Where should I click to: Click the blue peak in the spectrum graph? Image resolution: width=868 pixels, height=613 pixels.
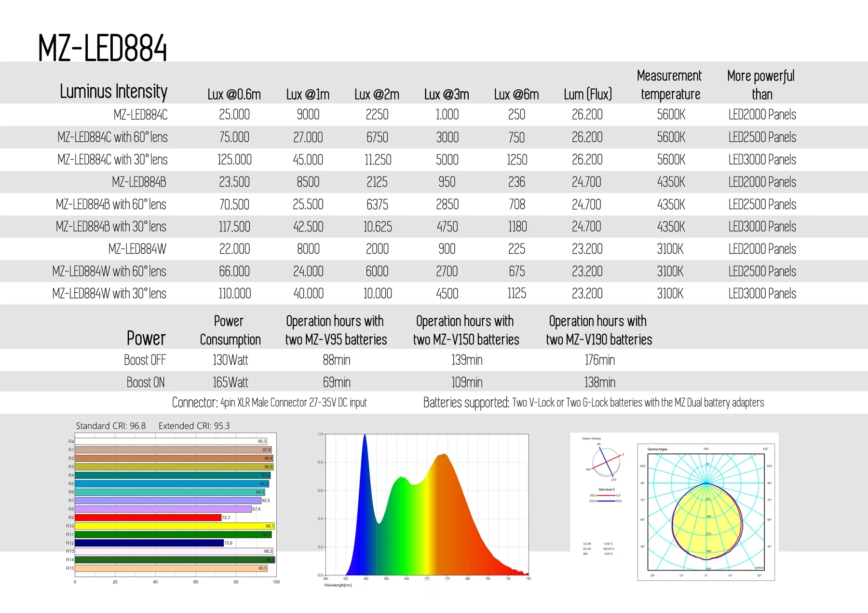point(365,437)
